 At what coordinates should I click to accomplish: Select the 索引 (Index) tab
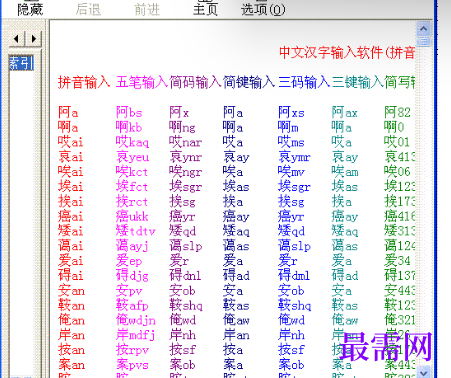tap(21, 63)
